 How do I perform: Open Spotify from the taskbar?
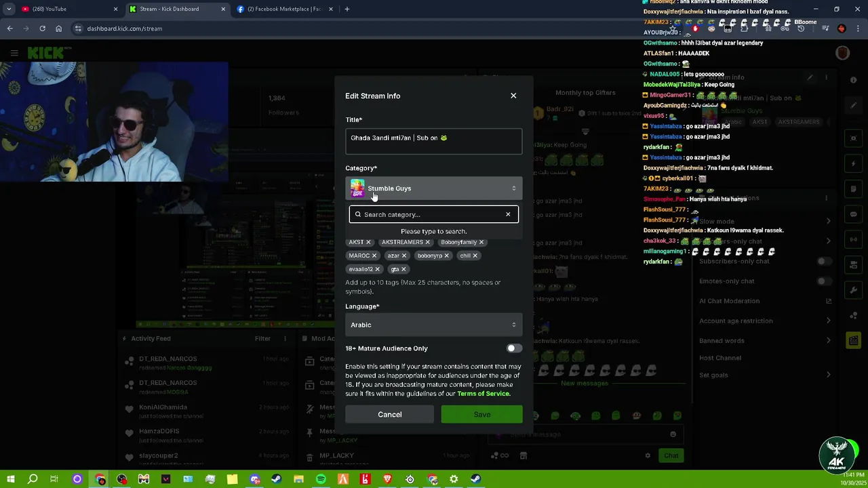[x=321, y=479]
